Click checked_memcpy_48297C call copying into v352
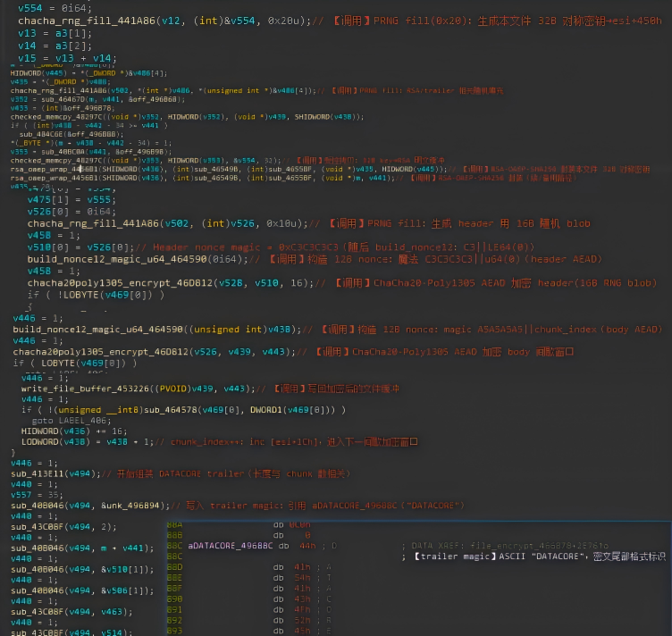 (x=188, y=116)
